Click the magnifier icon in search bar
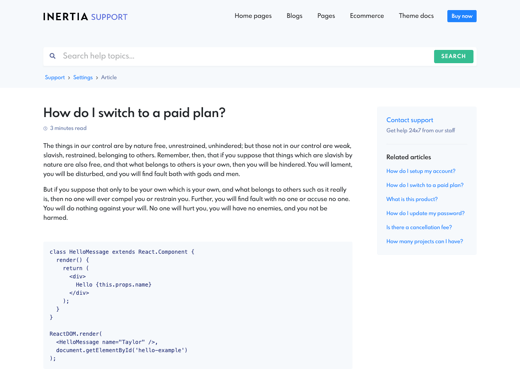Screen dimensions: 520x384 point(52,56)
